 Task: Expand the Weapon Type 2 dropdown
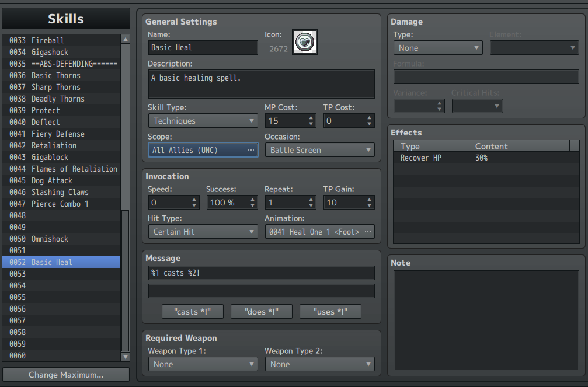[319, 364]
